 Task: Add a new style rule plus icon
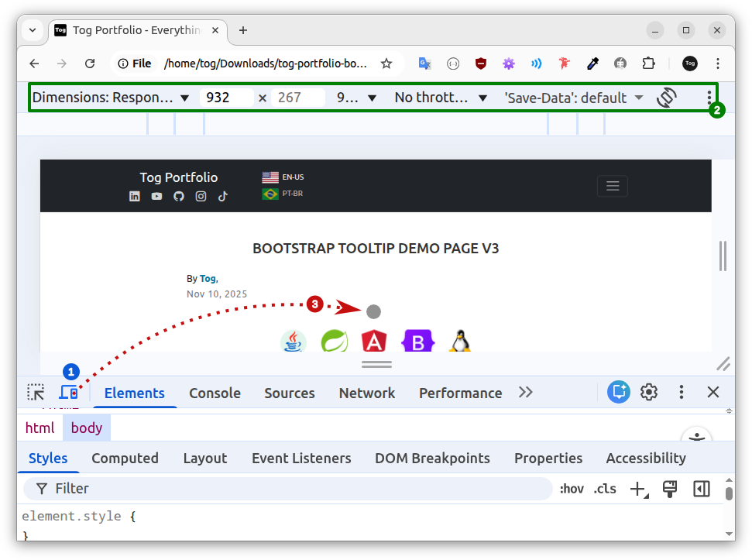(x=639, y=489)
